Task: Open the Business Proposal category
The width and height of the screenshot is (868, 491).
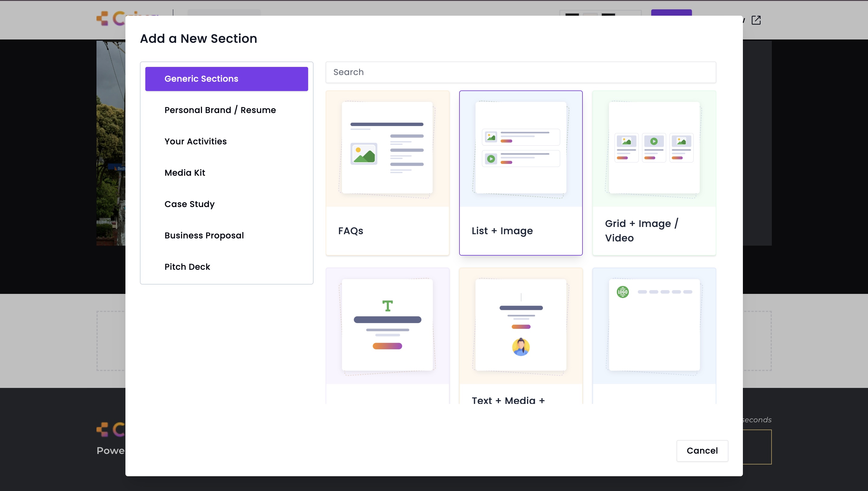Action: [x=204, y=236]
